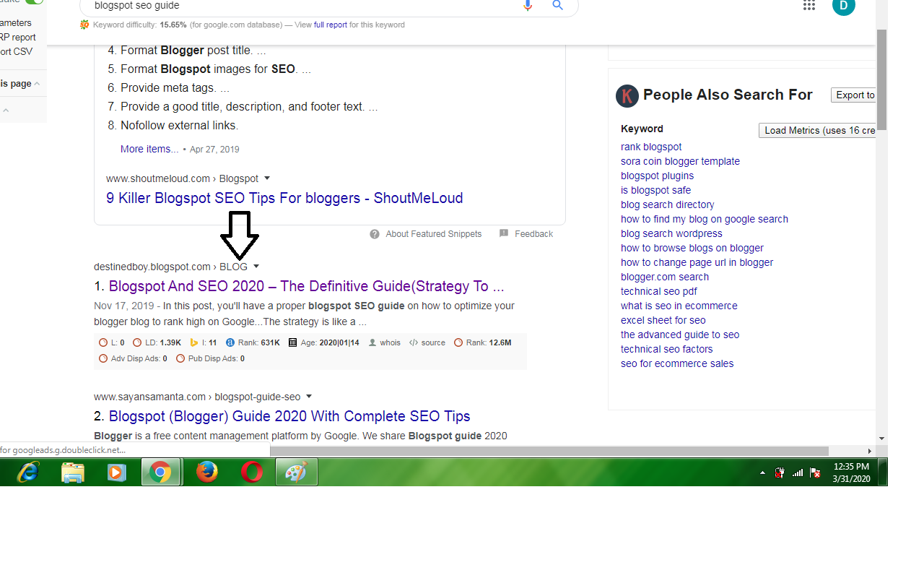The image size is (924, 578).
Task: Click 'what is seo in ecommerce' keyword
Action: click(x=679, y=306)
